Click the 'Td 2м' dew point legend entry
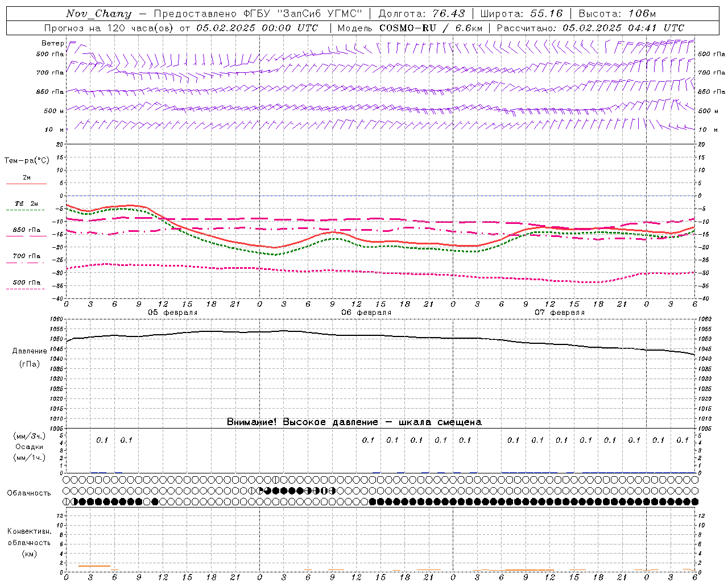This screenshot has height=582, width=728. click(x=27, y=203)
